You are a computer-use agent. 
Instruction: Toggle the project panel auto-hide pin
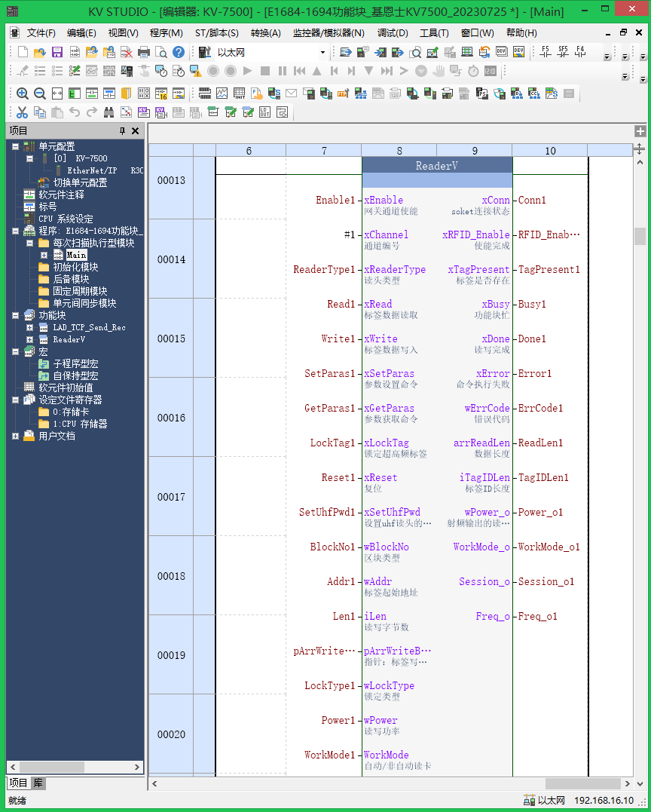(x=123, y=131)
